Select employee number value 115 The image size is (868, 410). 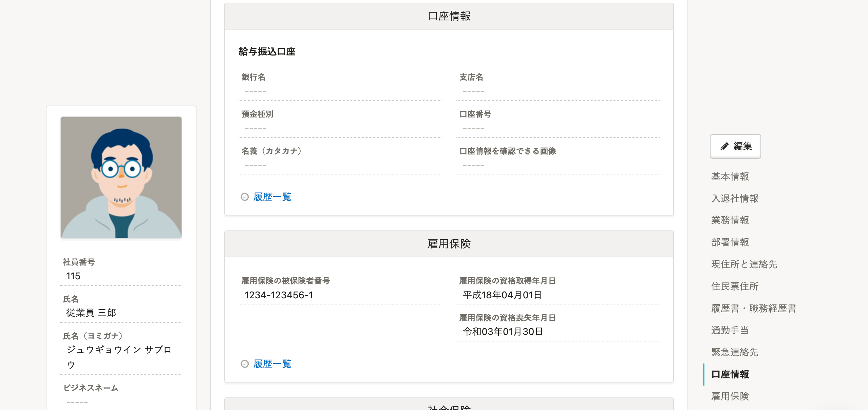(x=73, y=276)
